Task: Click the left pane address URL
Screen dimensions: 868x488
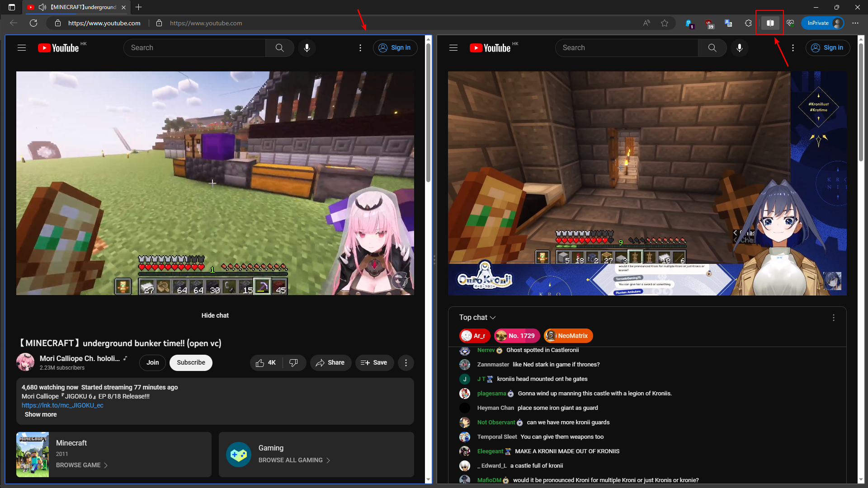Action: (x=104, y=23)
